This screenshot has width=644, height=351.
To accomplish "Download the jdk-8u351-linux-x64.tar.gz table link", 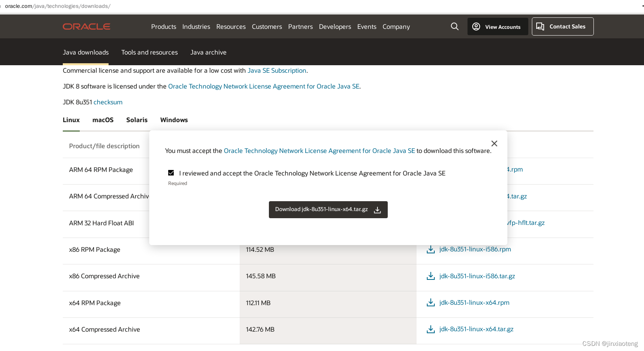I will tap(476, 329).
